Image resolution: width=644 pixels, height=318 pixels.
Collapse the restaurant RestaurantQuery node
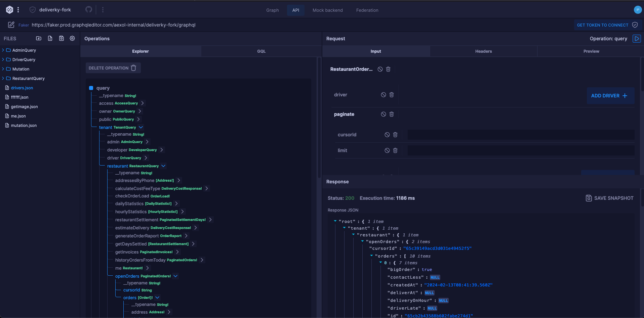pos(163,166)
